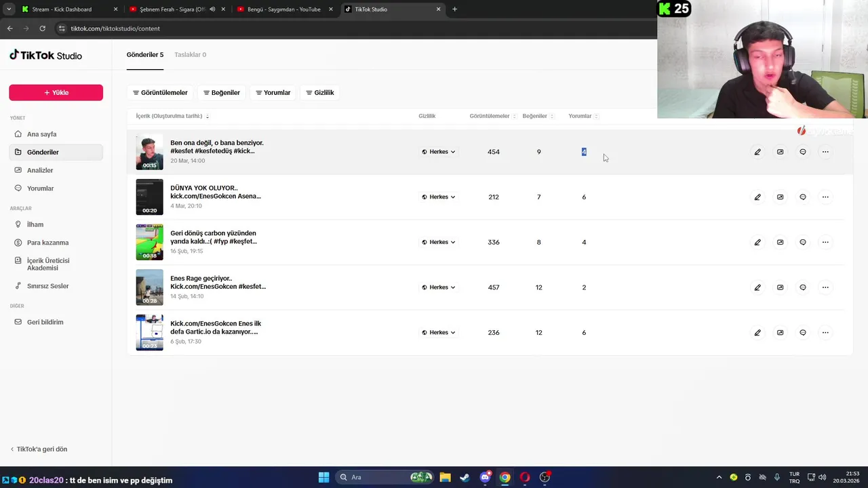
Task: Open analytics chart icon for "Ben ona değil" post
Action: point(780,152)
